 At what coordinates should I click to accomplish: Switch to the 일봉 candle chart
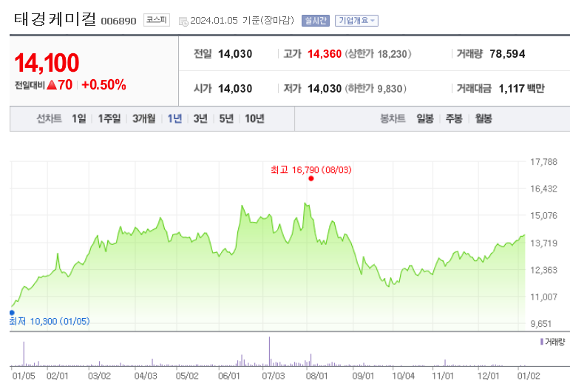(x=425, y=118)
